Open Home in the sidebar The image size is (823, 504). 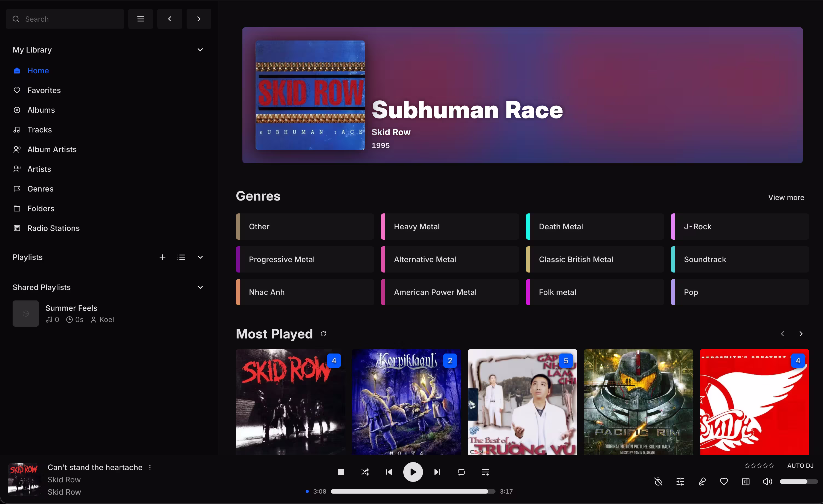pos(38,71)
